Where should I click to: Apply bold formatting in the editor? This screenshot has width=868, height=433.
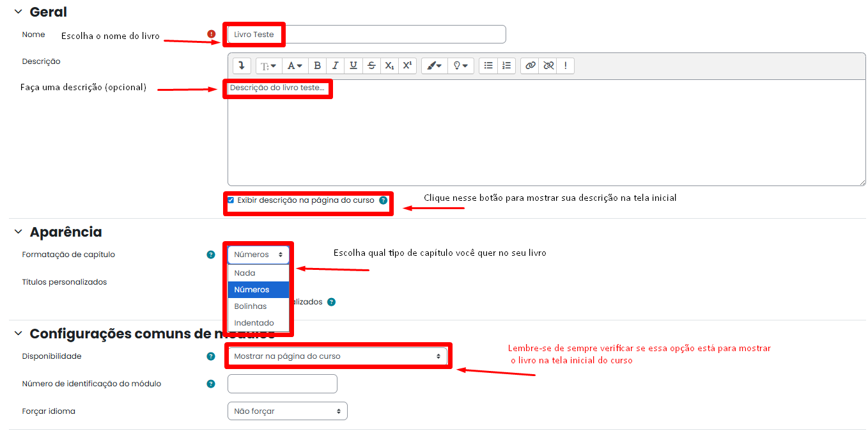click(318, 65)
